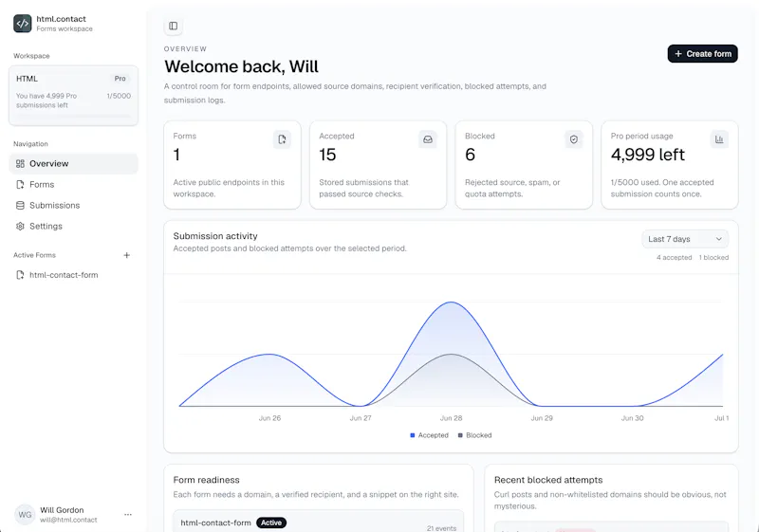Open html-contact-form in Form readiness
The height and width of the screenshot is (532, 759).
coord(215,523)
